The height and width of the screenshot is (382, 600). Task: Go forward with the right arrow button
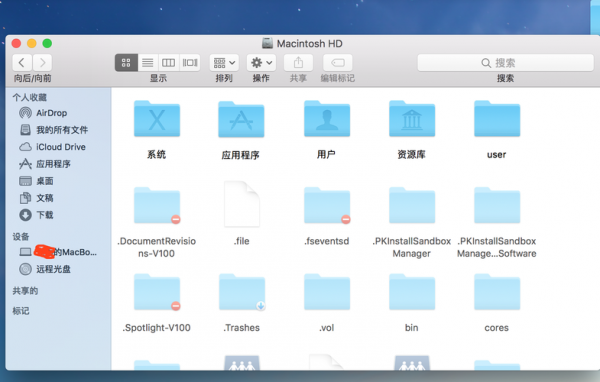42,62
